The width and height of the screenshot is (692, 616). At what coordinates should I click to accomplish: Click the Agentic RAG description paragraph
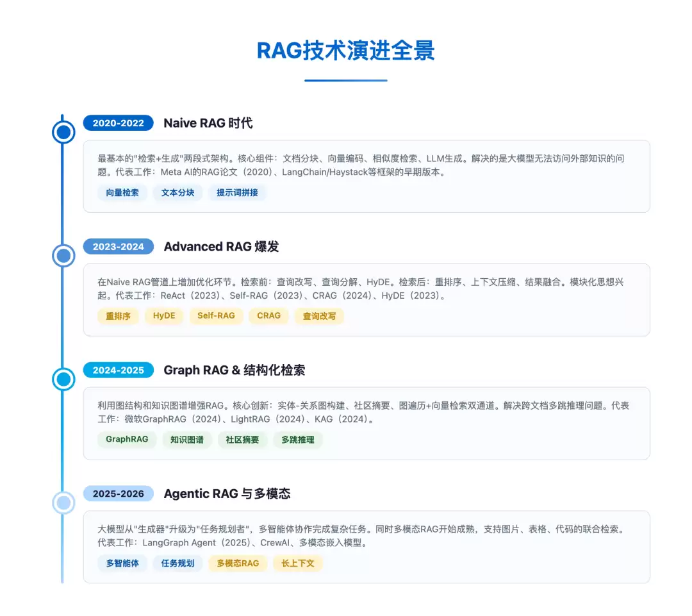[361, 536]
